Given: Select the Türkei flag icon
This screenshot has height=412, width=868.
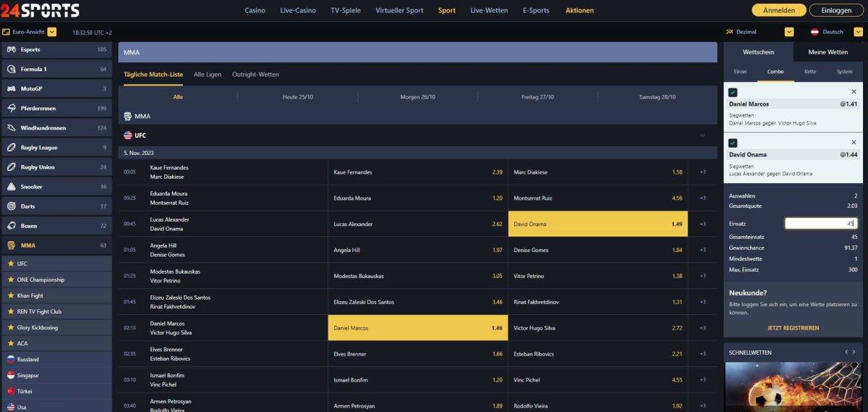Looking at the screenshot, I should pyautogui.click(x=11, y=391).
